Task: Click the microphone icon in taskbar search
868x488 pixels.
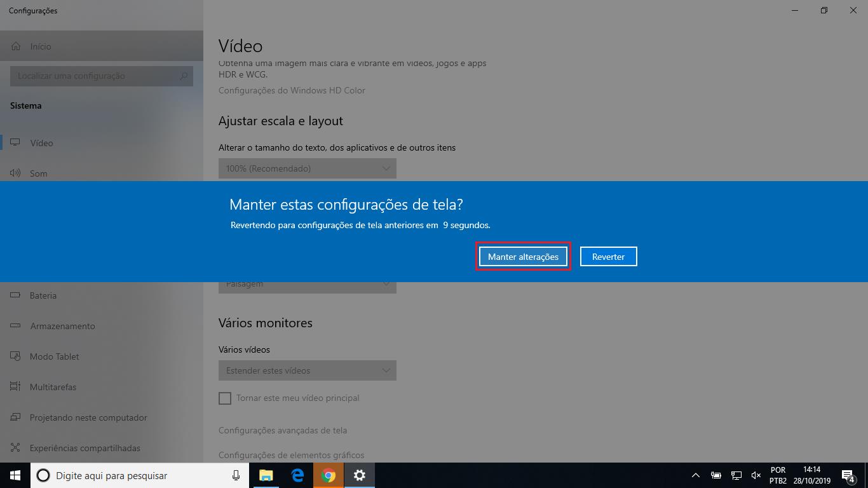Action: (x=236, y=475)
